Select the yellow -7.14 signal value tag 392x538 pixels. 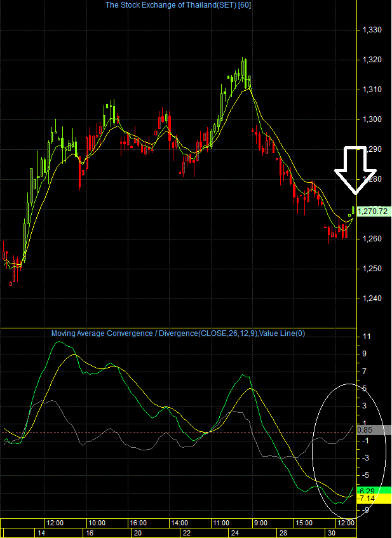(x=374, y=499)
